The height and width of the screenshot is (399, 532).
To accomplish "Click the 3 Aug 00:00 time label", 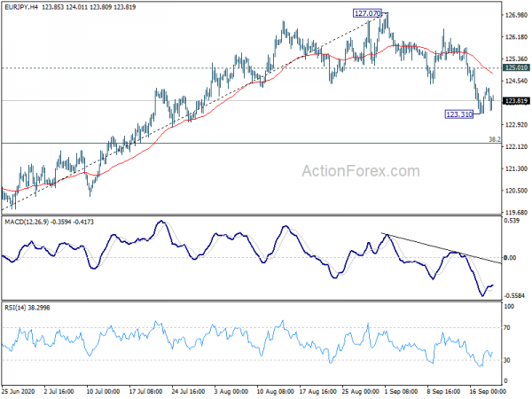I will [231, 392].
